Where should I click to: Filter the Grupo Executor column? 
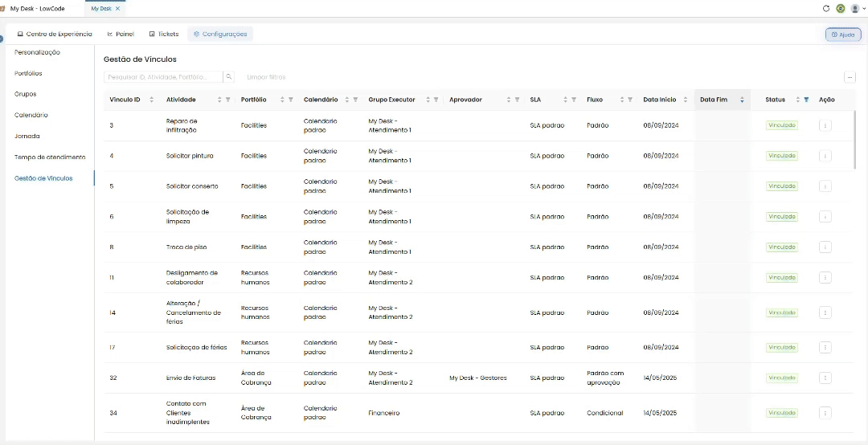coord(436,100)
